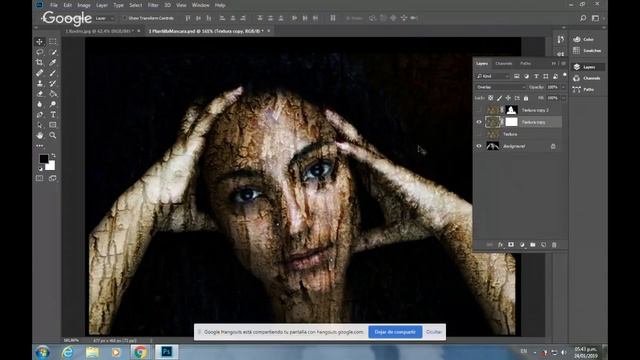Open the workspace switcher dropdown
The height and width of the screenshot is (360, 640).
pos(596,18)
